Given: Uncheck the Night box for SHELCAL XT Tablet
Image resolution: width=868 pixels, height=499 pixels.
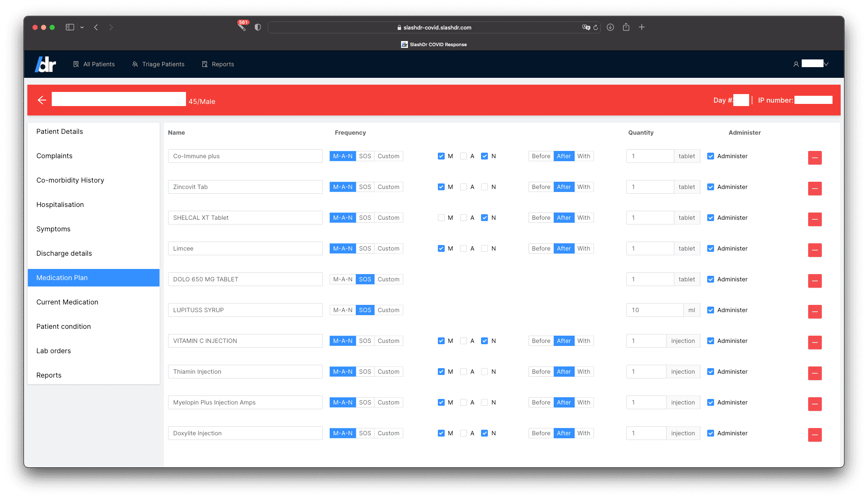Looking at the screenshot, I should pyautogui.click(x=484, y=218).
